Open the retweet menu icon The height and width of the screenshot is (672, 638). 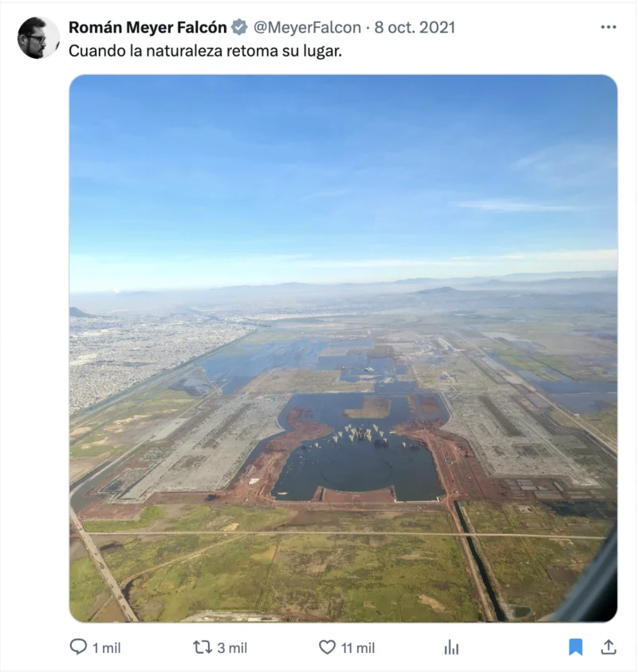click(x=203, y=647)
